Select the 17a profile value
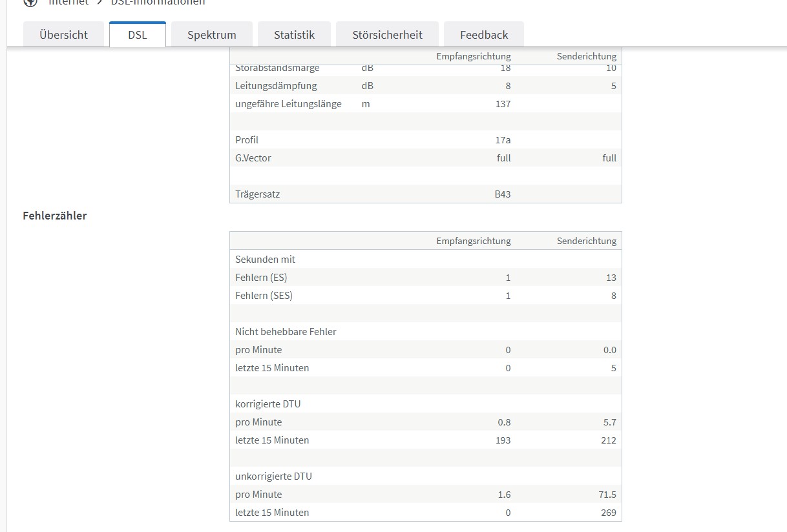This screenshot has height=532, width=787. click(503, 140)
